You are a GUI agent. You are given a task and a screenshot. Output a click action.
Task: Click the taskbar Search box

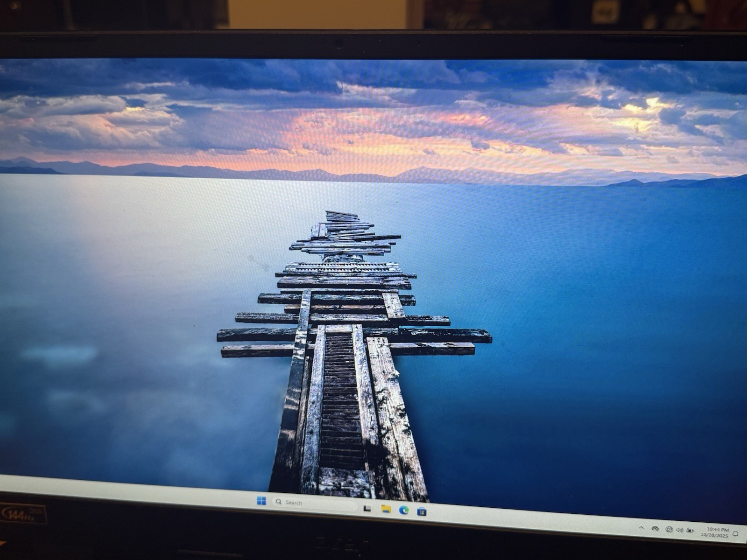(315, 503)
